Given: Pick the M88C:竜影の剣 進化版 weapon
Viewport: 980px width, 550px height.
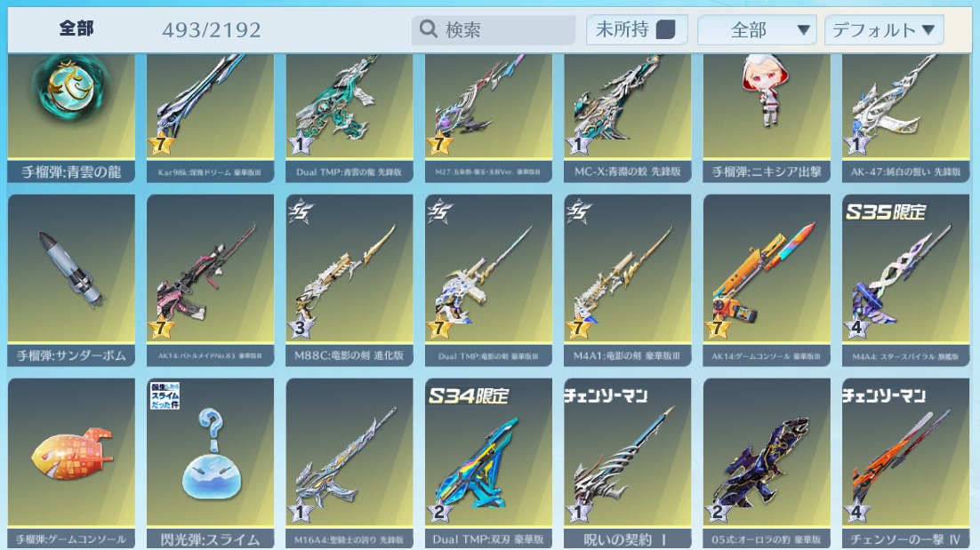Looking at the screenshot, I should [349, 280].
